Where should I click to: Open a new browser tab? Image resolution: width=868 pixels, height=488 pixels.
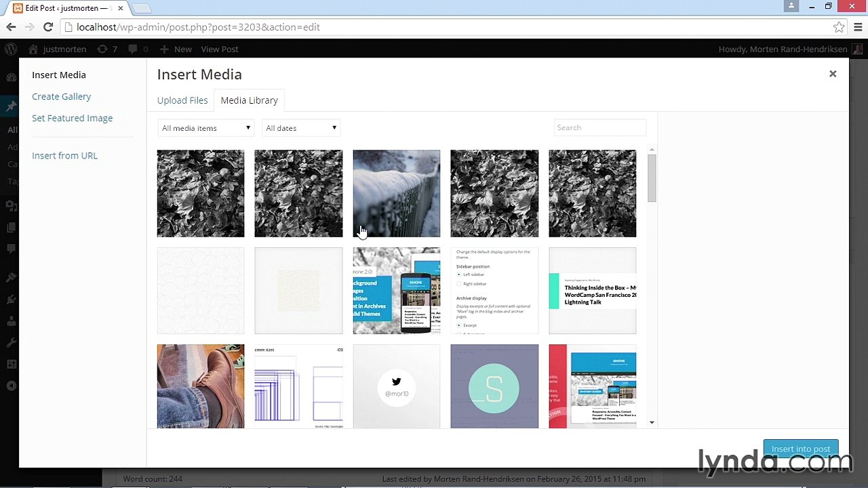[x=141, y=9]
